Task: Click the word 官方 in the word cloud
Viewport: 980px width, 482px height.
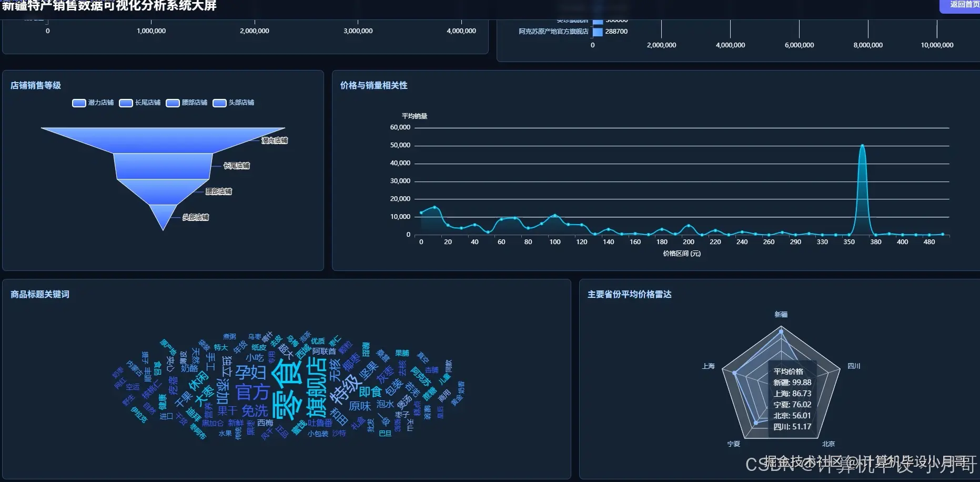Action: pos(252,393)
